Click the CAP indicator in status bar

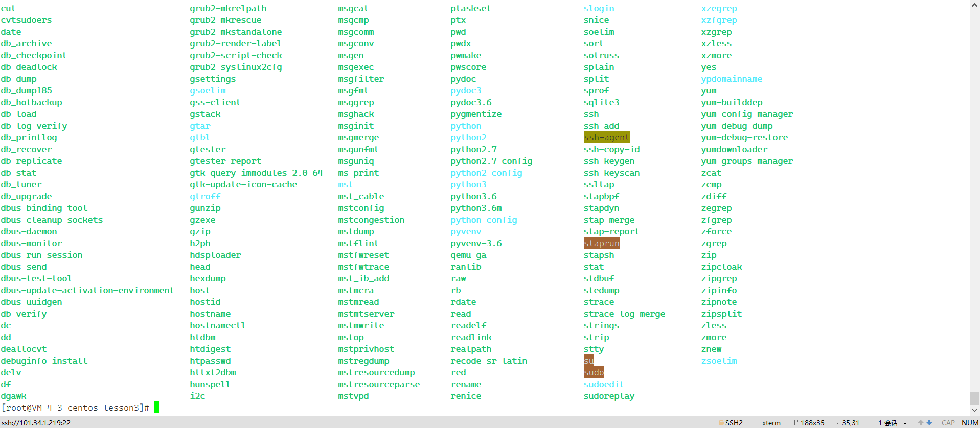(948, 423)
